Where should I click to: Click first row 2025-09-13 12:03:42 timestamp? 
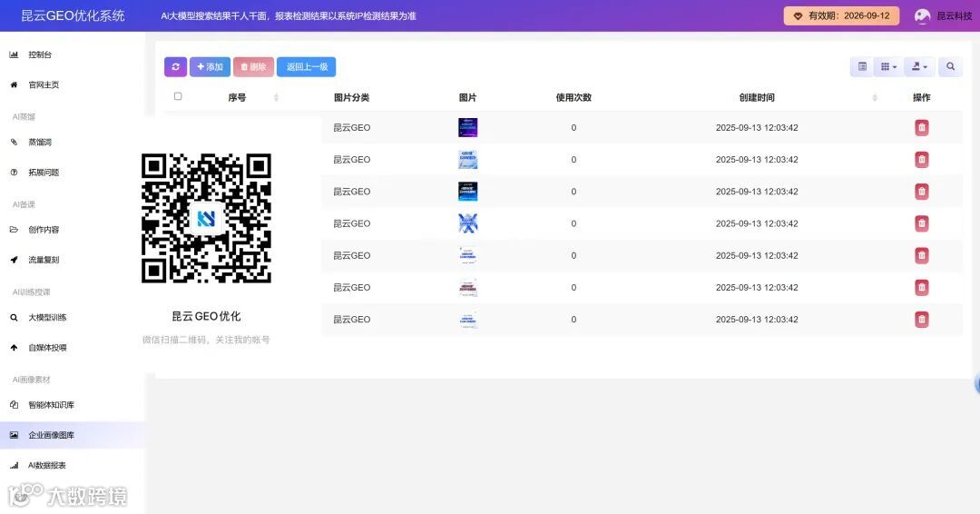pyautogui.click(x=757, y=127)
